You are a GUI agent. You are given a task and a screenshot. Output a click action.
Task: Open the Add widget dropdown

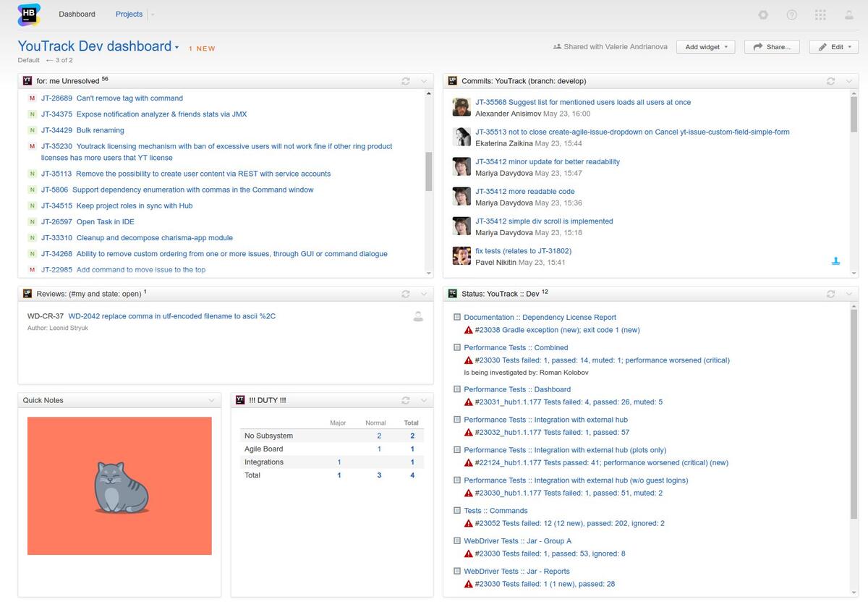pyautogui.click(x=706, y=47)
